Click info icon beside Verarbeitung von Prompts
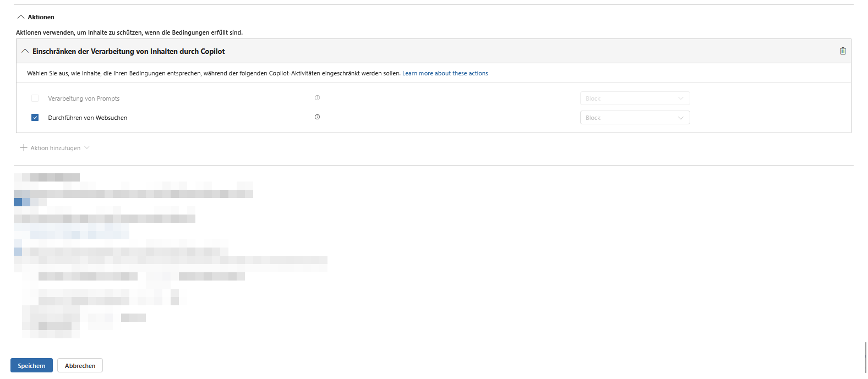This screenshot has height=379, width=868. tap(317, 98)
